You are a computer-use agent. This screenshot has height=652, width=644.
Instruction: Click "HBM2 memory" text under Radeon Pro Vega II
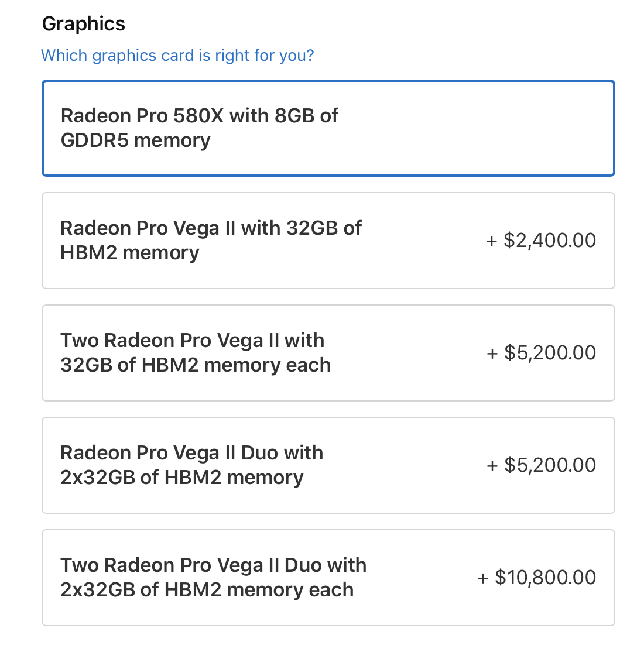(129, 253)
